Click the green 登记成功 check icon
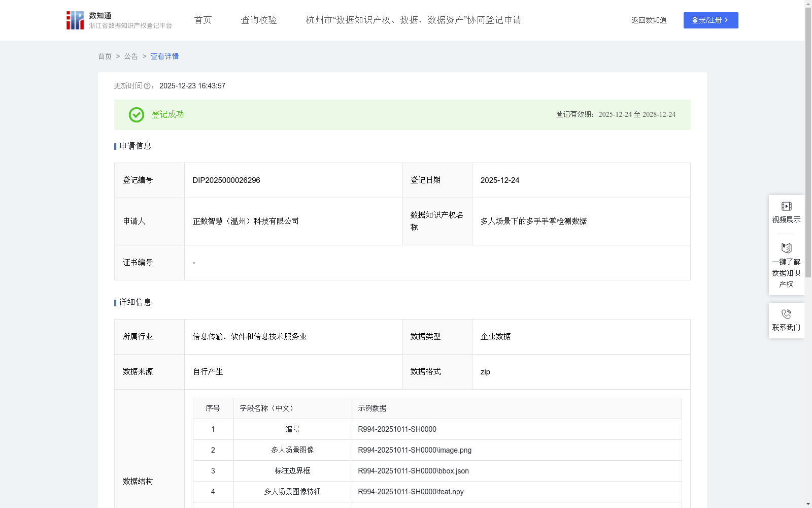 [x=137, y=115]
